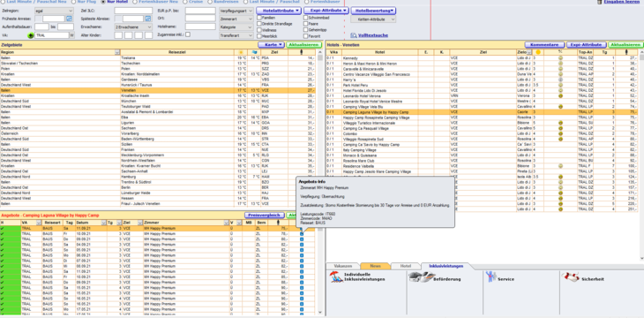This screenshot has height=318, width=644.
Task: Sort Hotels list by the sun category icon
Action: coord(538,53)
